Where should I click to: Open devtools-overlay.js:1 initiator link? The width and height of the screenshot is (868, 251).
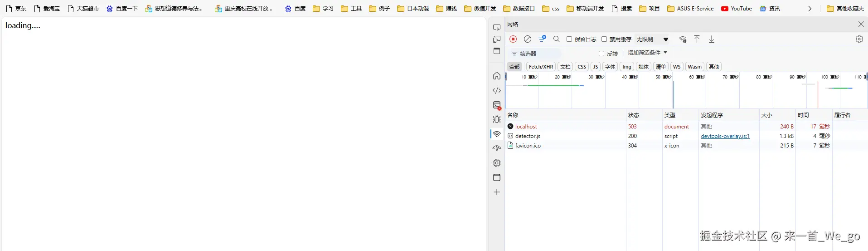pyautogui.click(x=725, y=136)
